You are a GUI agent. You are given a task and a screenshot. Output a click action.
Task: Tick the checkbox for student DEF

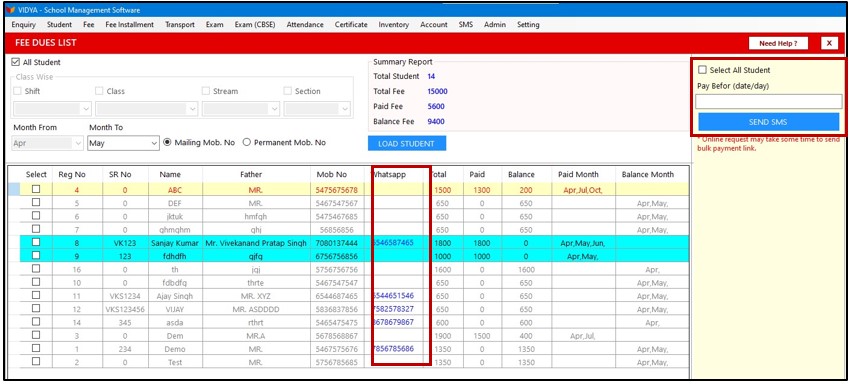36,202
